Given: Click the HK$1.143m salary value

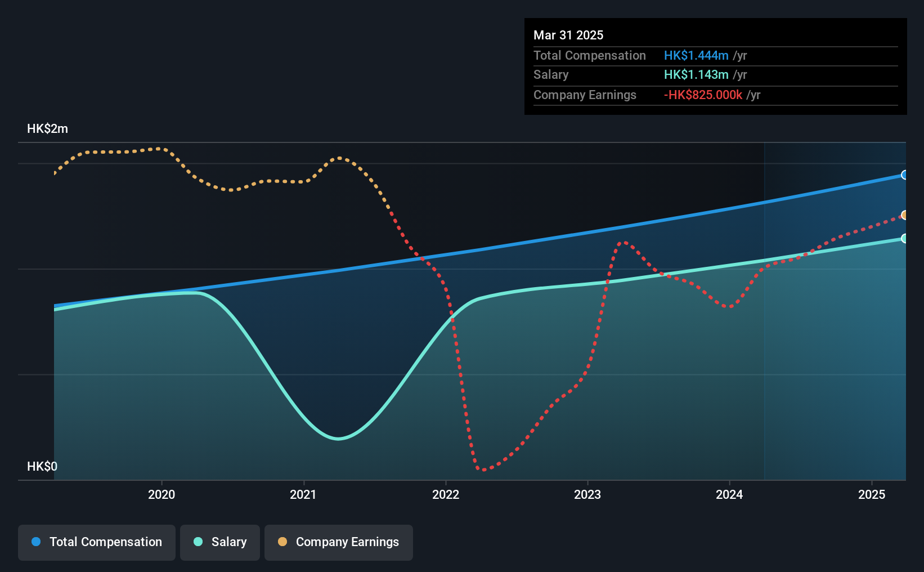Looking at the screenshot, I should pos(696,75).
